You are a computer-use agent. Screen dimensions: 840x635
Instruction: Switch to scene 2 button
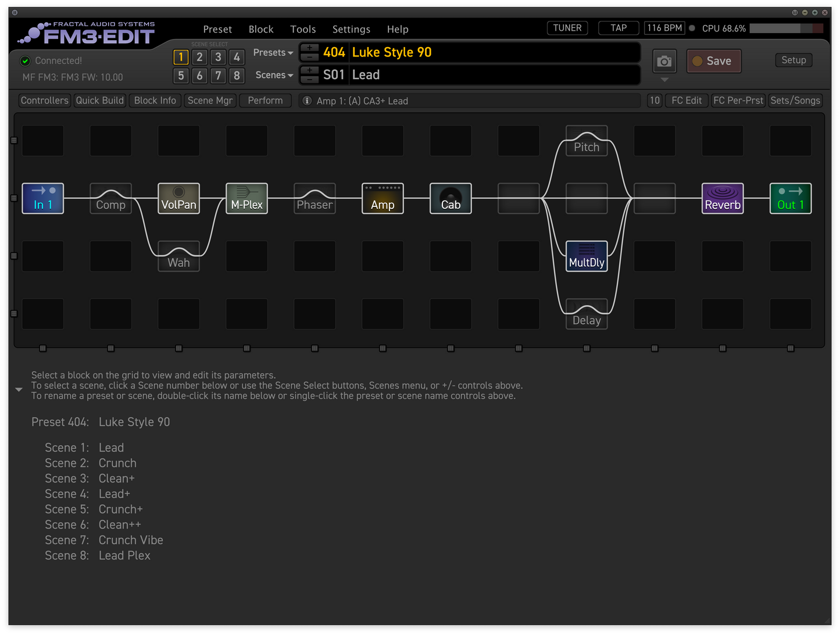[x=199, y=57]
